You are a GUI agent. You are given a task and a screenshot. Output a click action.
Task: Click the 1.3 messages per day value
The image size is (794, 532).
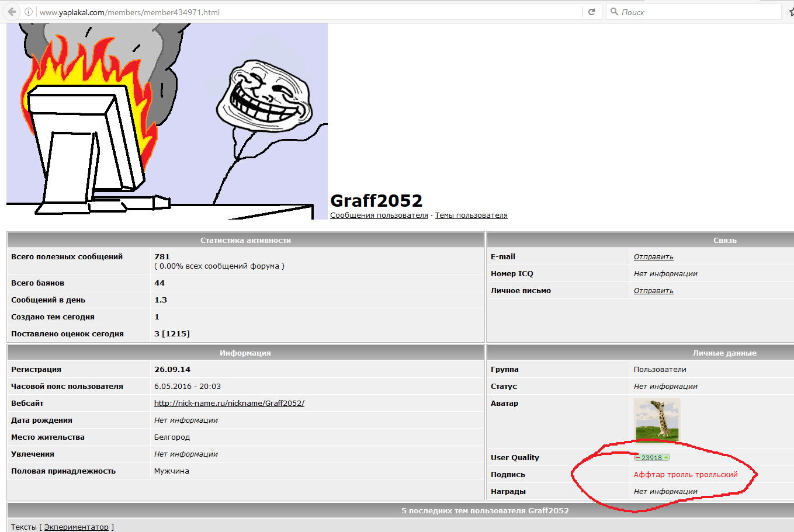pos(161,300)
